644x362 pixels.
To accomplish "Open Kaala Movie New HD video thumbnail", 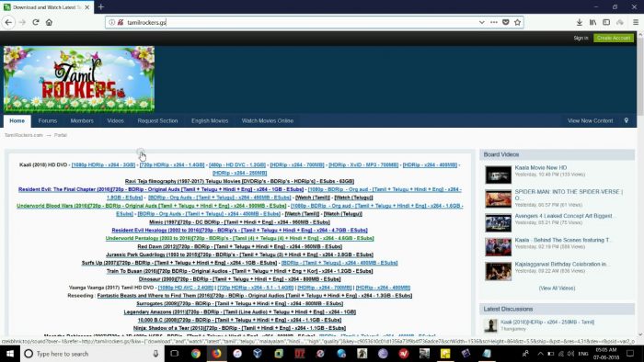I will point(499,175).
